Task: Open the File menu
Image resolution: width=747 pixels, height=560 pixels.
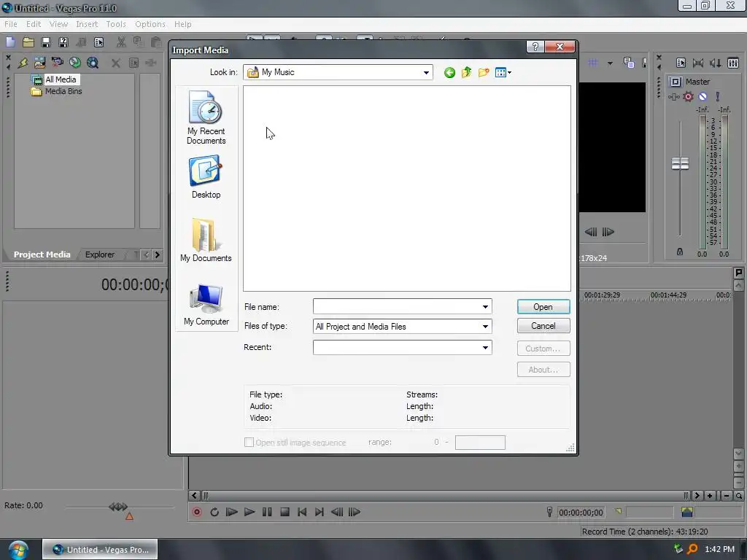Action: tap(10, 24)
